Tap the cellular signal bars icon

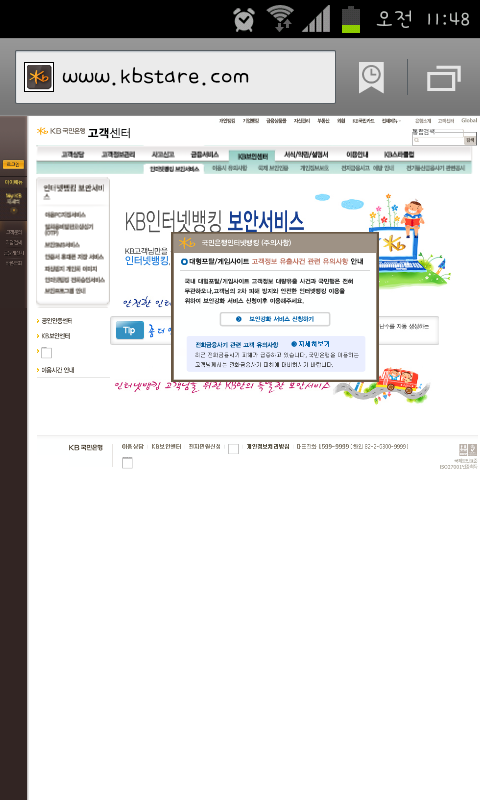point(316,19)
